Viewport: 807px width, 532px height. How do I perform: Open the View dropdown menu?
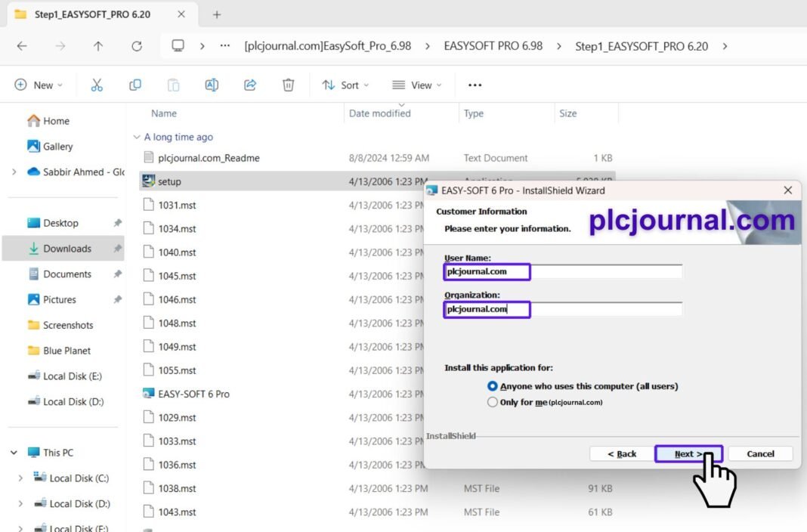[x=416, y=85]
